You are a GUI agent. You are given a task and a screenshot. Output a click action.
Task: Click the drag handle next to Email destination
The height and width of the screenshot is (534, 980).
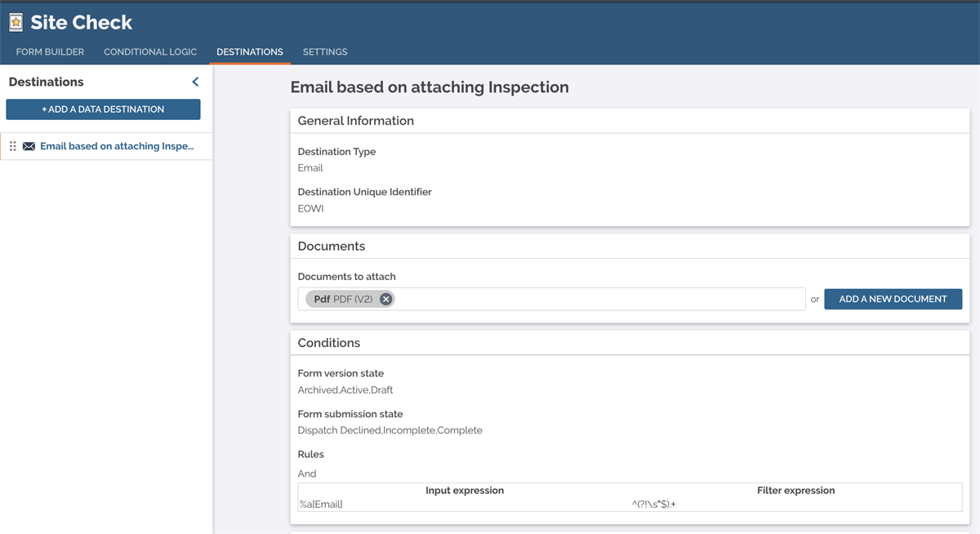(12, 146)
